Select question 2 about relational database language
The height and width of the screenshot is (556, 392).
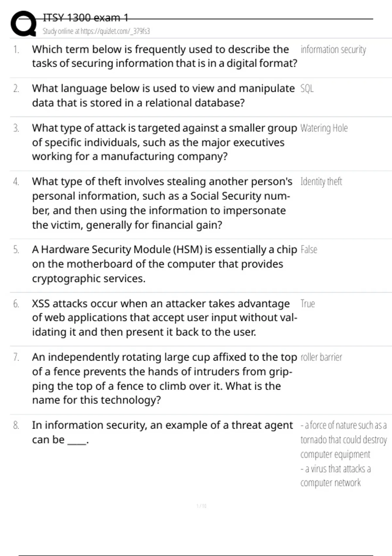pyautogui.click(x=163, y=96)
